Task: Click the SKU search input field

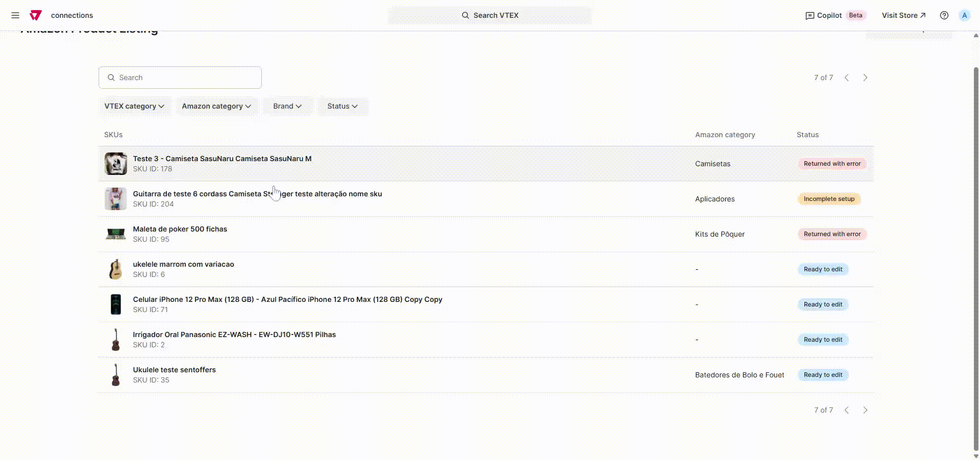Action: click(x=180, y=78)
